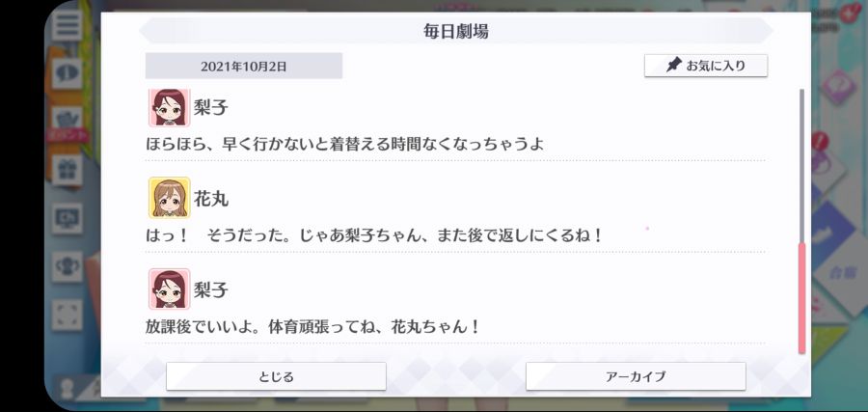Screen dimensions: 868x412
Task: Open the アーカイブ archive button
Action: 636,376
